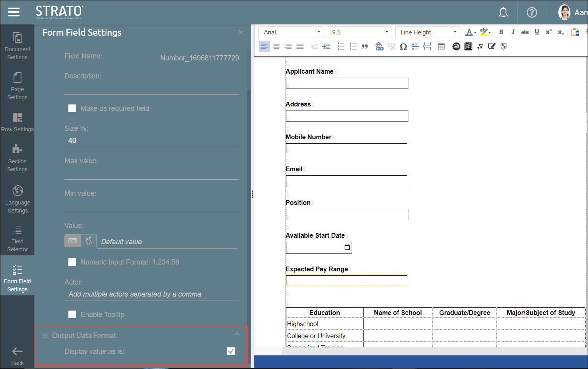Viewport: 588px width, 369px height.
Task: Open the help question mark icon
Action: coord(532,12)
